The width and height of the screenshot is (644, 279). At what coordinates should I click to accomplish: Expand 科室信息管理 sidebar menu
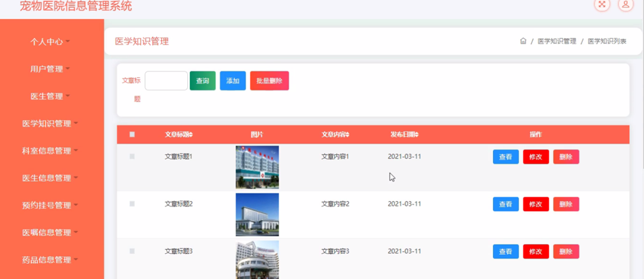[49, 150]
